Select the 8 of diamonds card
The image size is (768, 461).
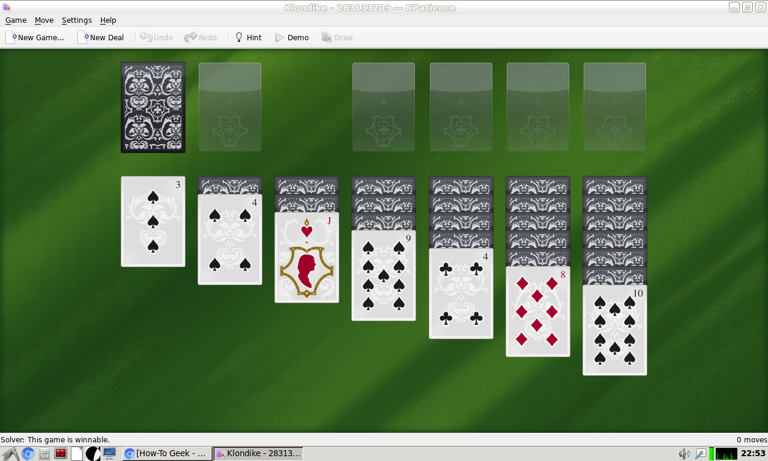tap(538, 312)
